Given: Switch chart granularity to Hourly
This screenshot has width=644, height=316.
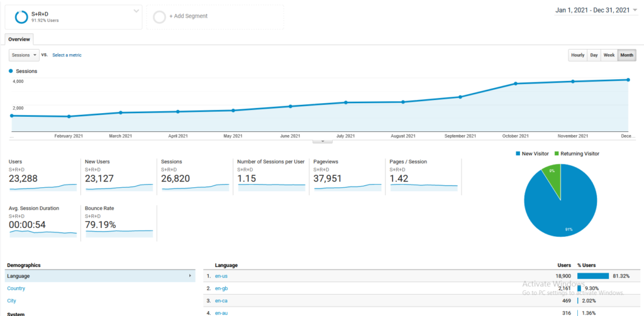Looking at the screenshot, I should [x=577, y=55].
